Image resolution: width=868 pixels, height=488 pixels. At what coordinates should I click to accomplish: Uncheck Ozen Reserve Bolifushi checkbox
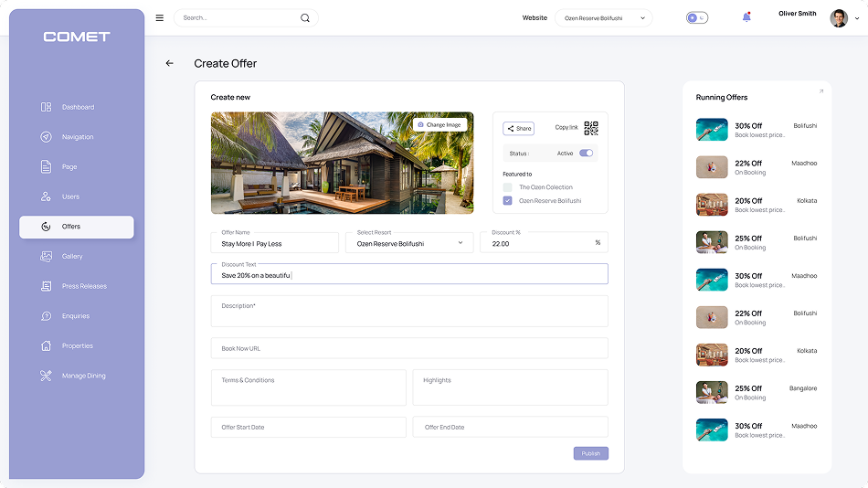(508, 201)
